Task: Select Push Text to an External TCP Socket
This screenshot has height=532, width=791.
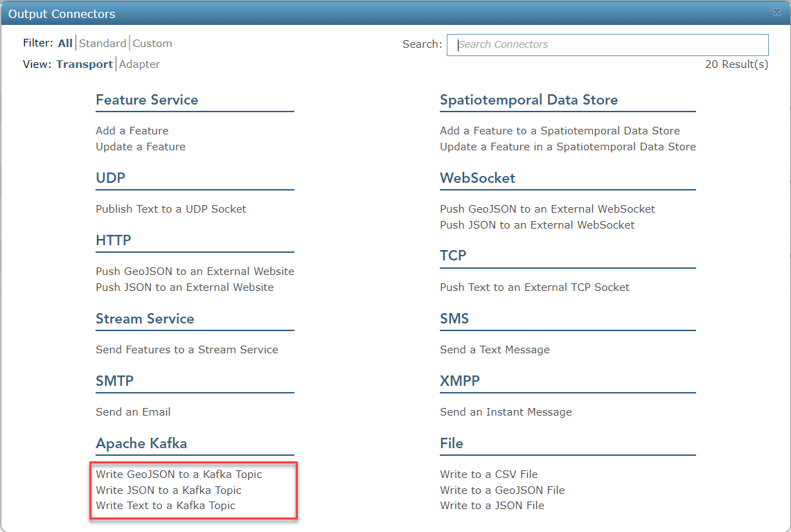Action: point(534,287)
